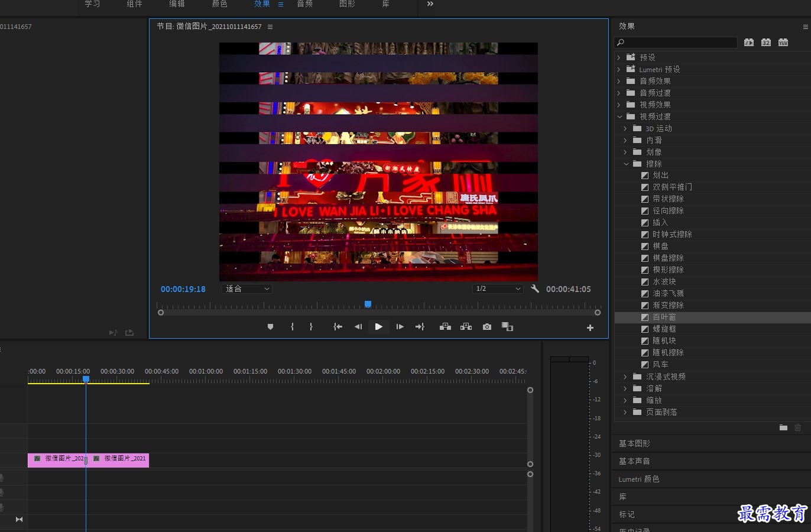
Task: Play the program sequence
Action: (378, 327)
